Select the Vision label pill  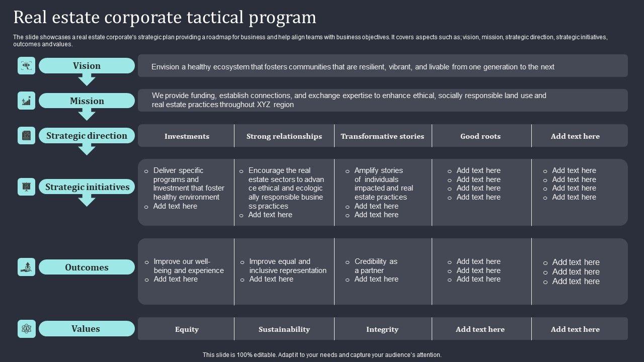pos(87,66)
